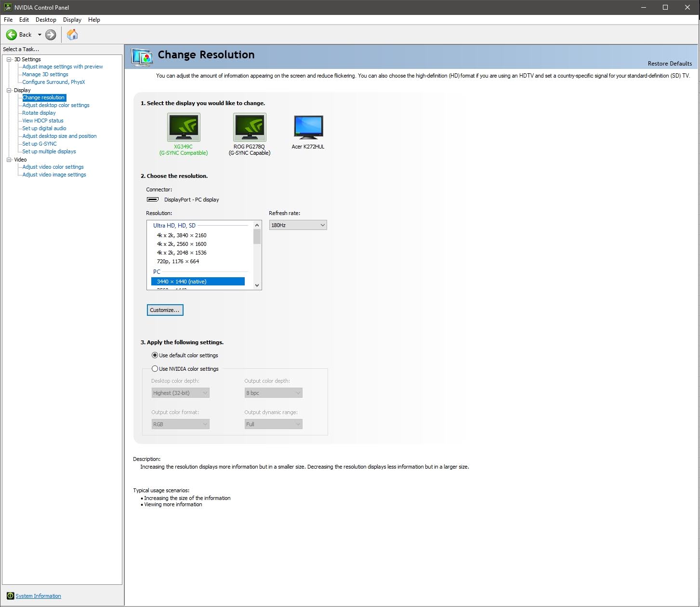Select the ROG PG278Q display icon
This screenshot has width=700, height=607.
coord(250,127)
